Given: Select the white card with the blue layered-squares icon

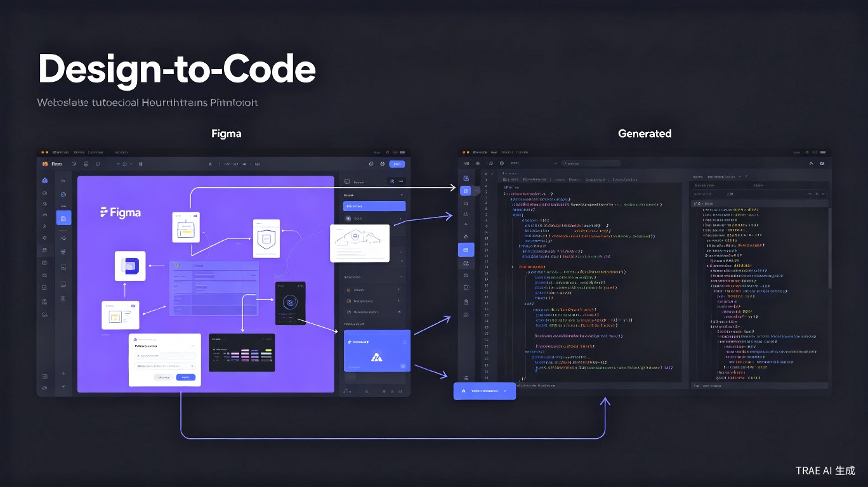Looking at the screenshot, I should coord(130,266).
